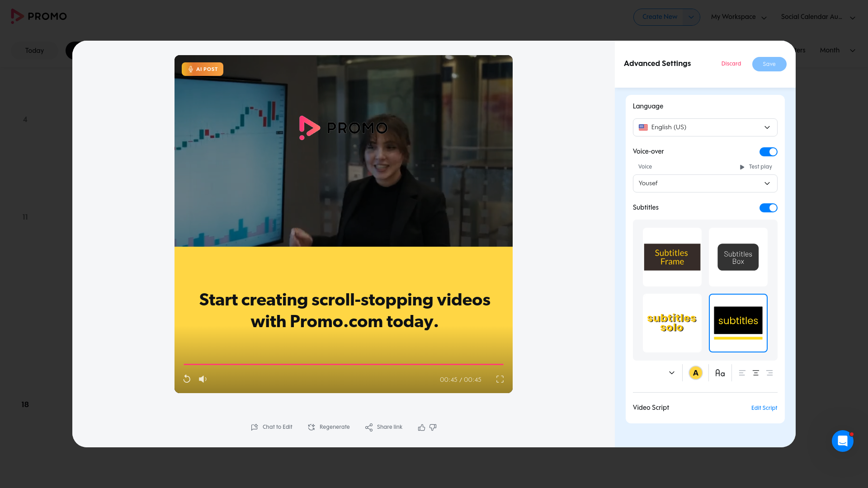Expand the subtitle size dropdown chevron
Image resolution: width=868 pixels, height=488 pixels.
tap(672, 373)
